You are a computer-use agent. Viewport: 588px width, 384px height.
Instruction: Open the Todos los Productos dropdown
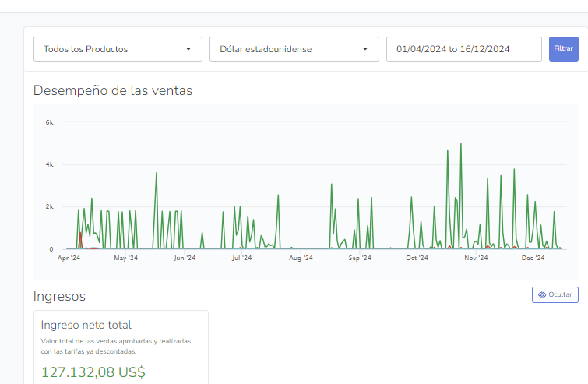point(117,49)
